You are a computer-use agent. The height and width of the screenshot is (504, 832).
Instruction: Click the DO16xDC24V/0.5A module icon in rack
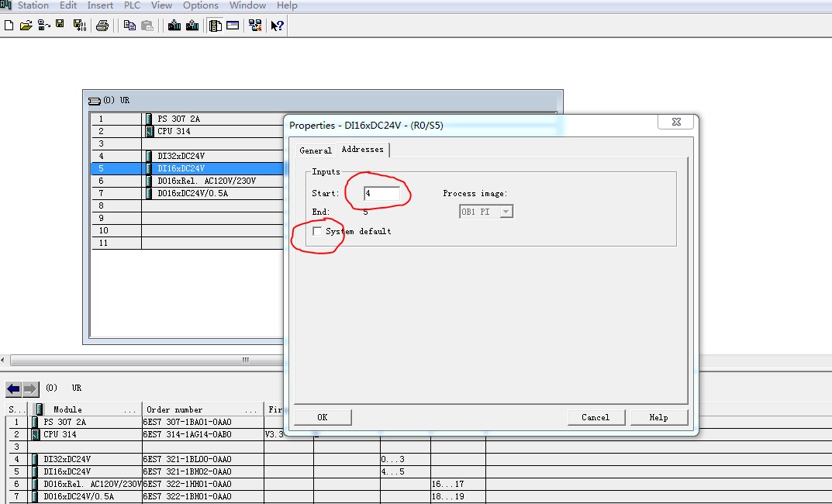149,193
